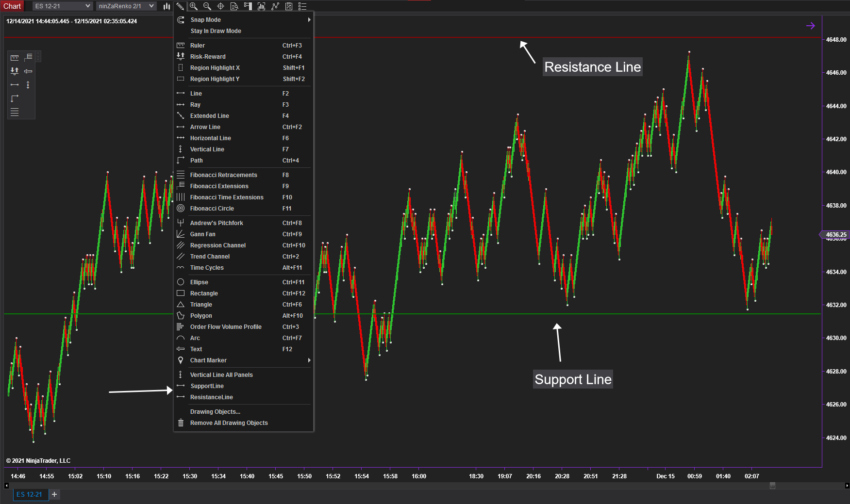The width and height of the screenshot is (850, 504).
Task: Select Line tool icon in floating toolbox
Action: 15,84
